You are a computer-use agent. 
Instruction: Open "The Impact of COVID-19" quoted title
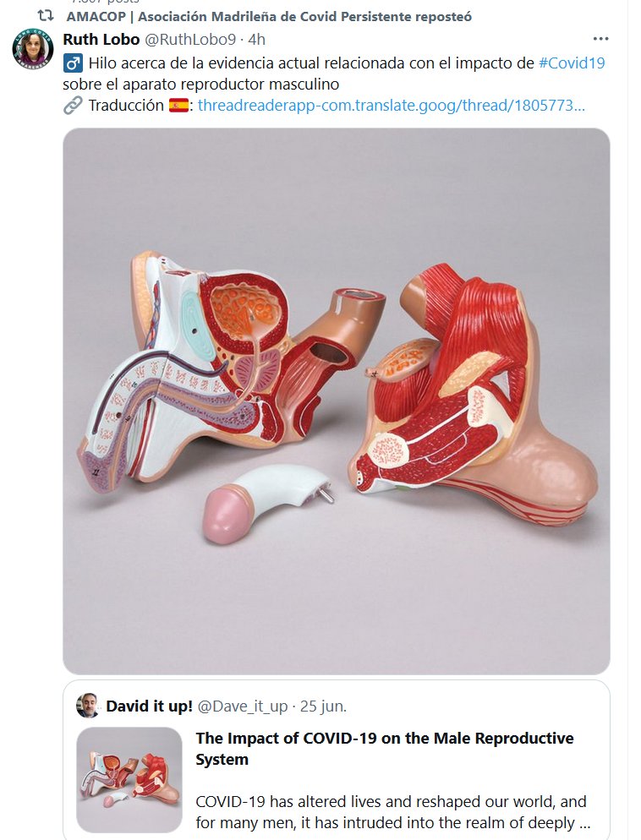[x=385, y=748]
